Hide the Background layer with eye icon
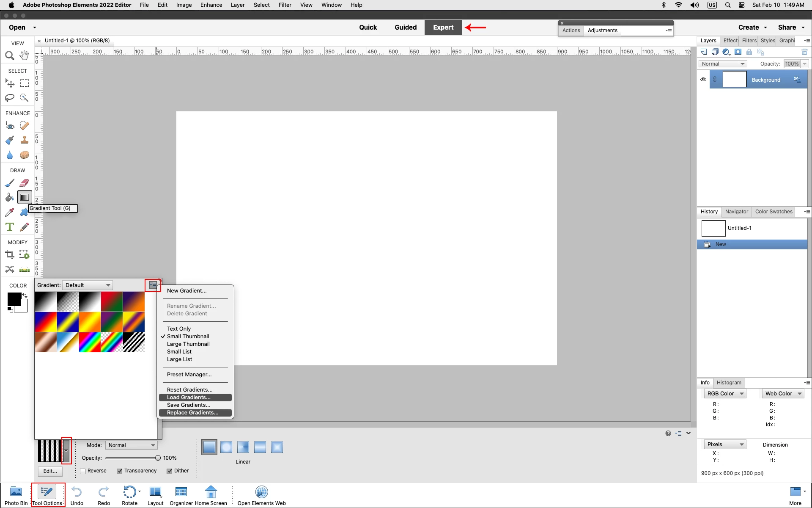 (x=703, y=80)
